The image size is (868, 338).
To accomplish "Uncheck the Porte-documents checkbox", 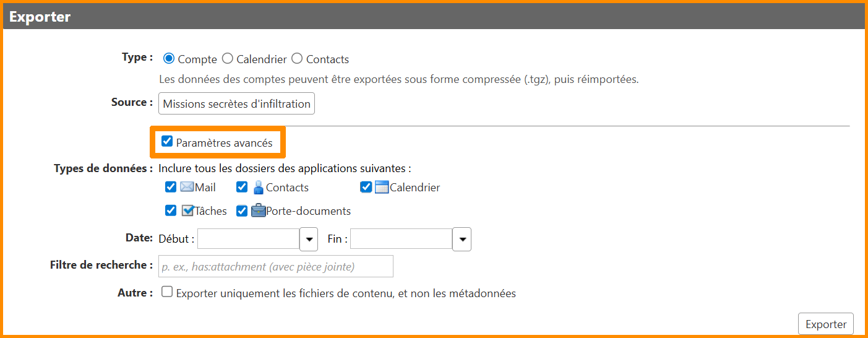I will point(242,210).
